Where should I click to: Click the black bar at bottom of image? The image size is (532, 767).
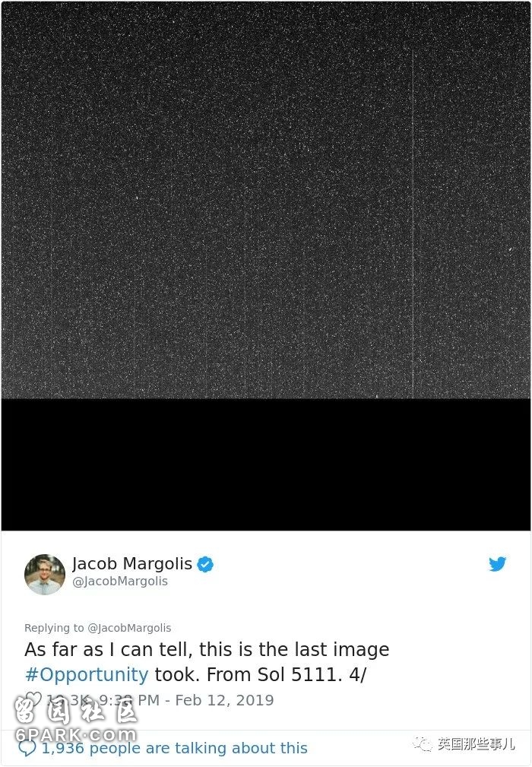point(266,464)
